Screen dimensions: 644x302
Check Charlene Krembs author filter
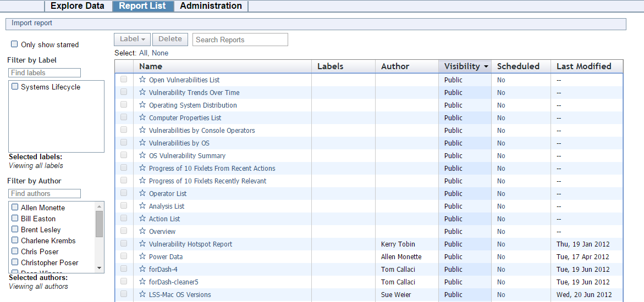(x=15, y=240)
